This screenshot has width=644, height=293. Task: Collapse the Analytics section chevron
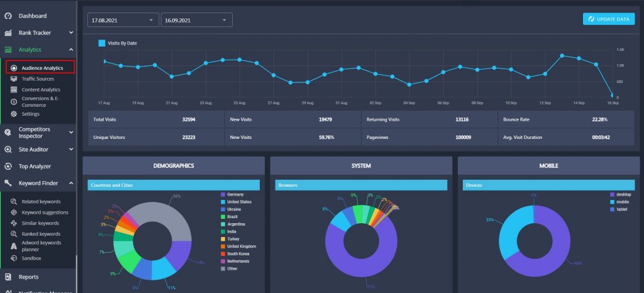coord(71,50)
